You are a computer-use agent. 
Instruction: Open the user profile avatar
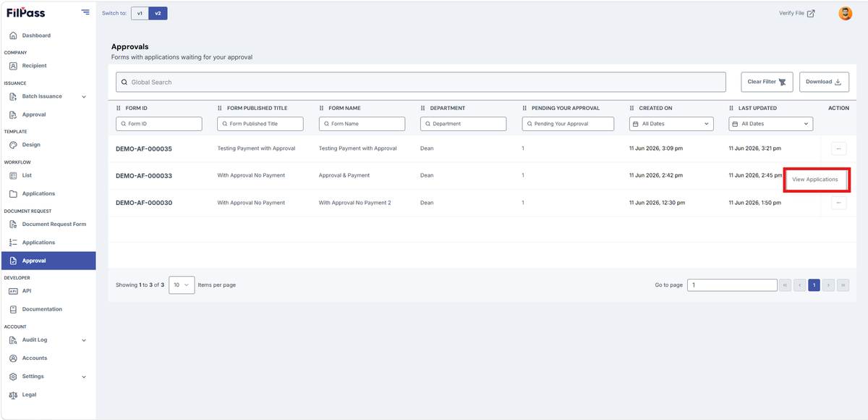[x=845, y=13]
